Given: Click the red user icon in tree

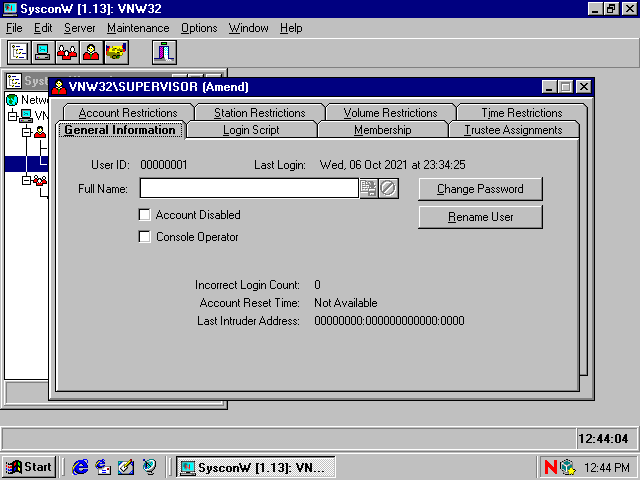Looking at the screenshot, I should [40, 132].
